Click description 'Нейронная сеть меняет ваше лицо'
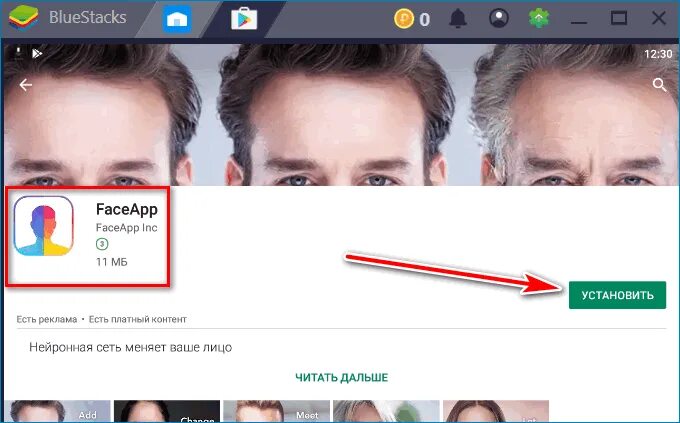This screenshot has width=680, height=423. (x=131, y=348)
